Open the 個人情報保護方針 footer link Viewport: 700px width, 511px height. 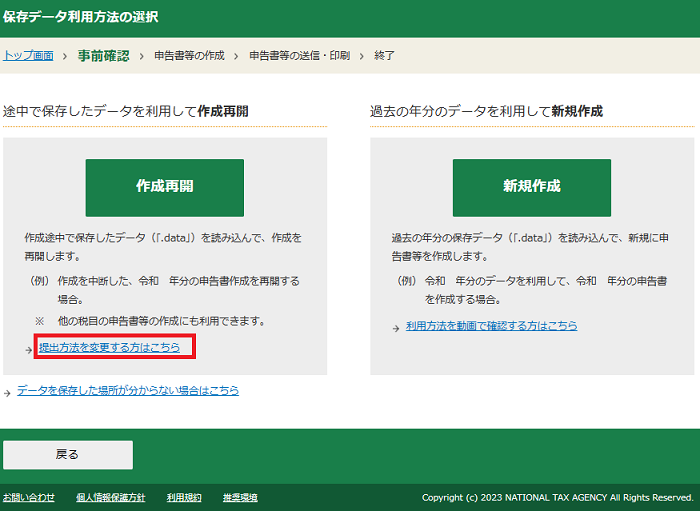click(x=110, y=497)
